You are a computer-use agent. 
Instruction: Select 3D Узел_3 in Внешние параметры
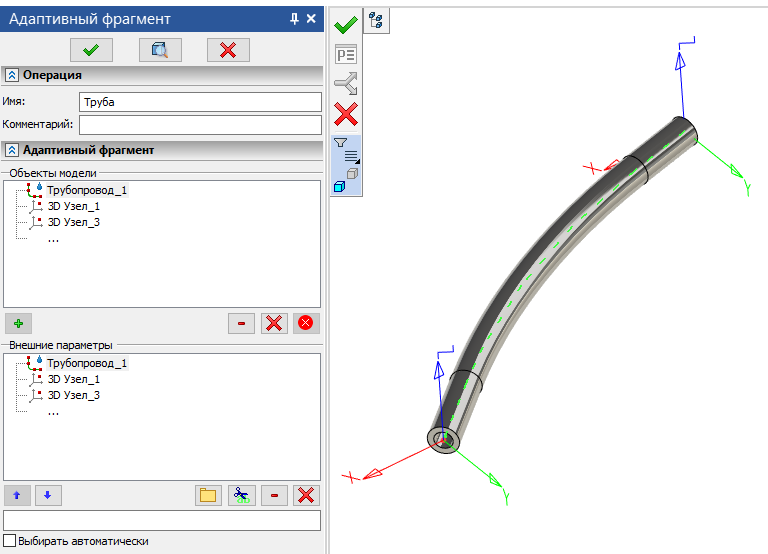point(73,395)
